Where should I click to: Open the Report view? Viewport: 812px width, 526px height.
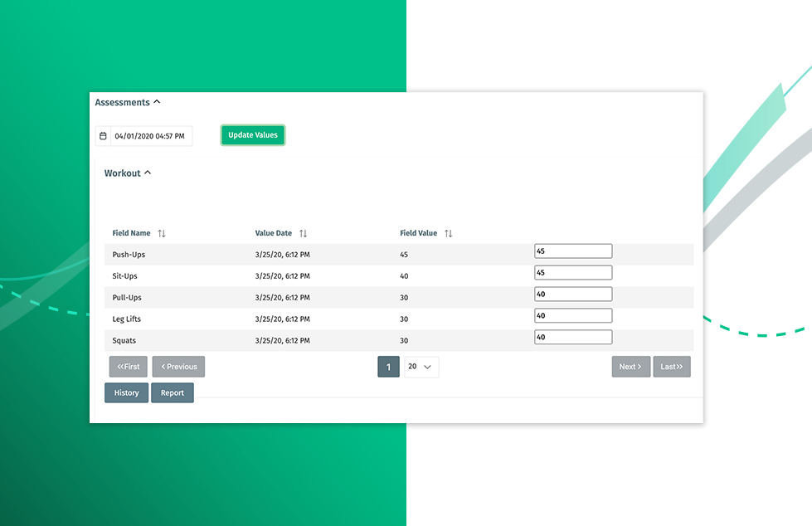(x=173, y=393)
